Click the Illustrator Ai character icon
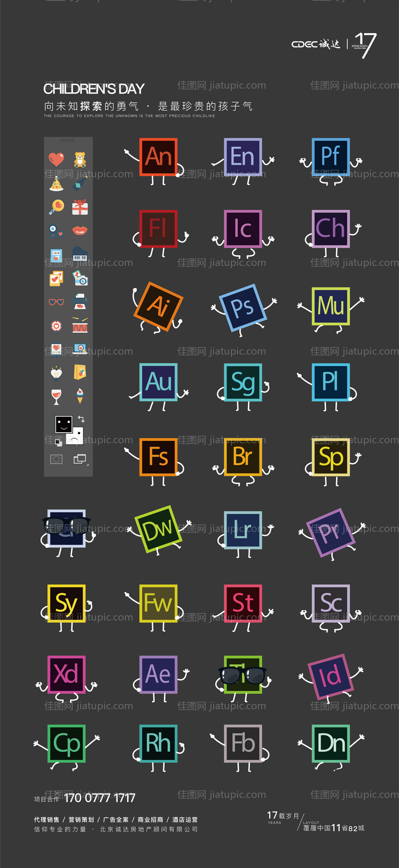Screen dimensions: 399x868 (x=158, y=306)
